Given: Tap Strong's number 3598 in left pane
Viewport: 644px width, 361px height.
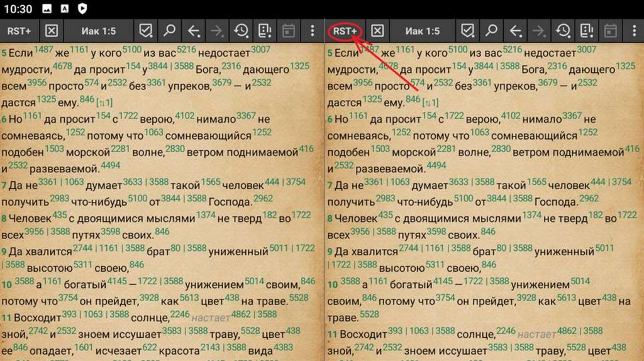Looking at the screenshot, I should (111, 231).
